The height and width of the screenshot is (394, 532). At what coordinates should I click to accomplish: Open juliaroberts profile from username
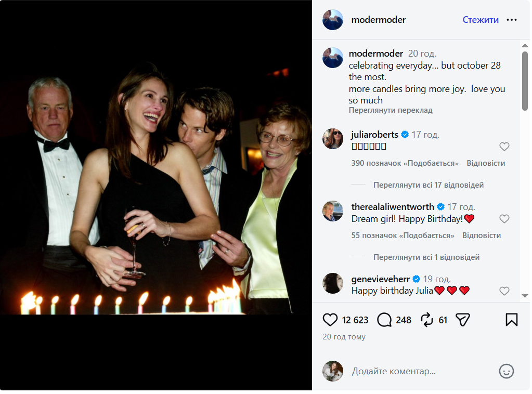(x=374, y=135)
